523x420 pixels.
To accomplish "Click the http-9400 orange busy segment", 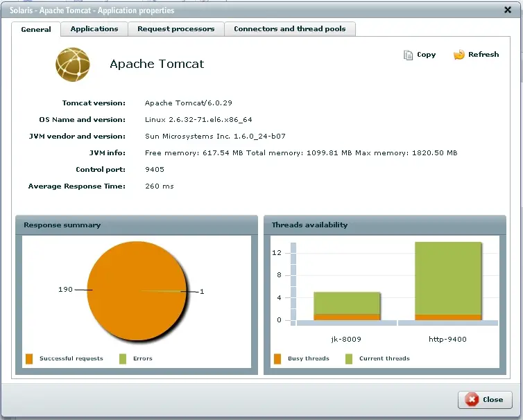I will coord(448,317).
